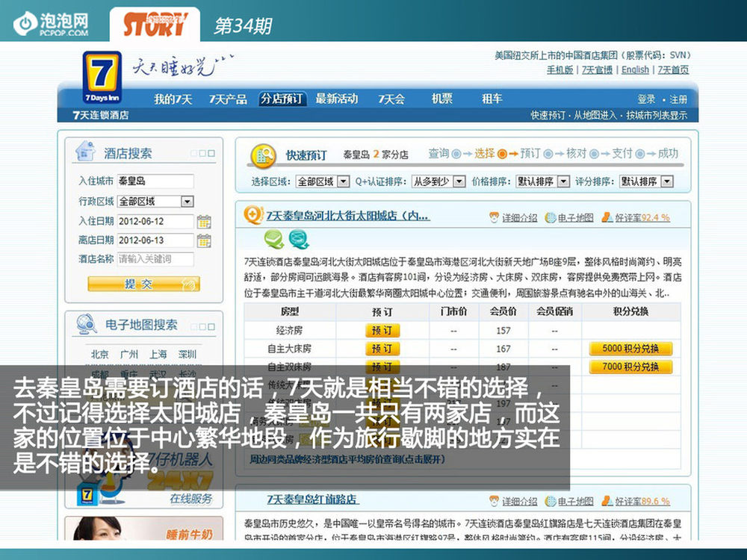This screenshot has width=747, height=560.
Task: Open the 评分排序 dropdown
Action: click(667, 181)
